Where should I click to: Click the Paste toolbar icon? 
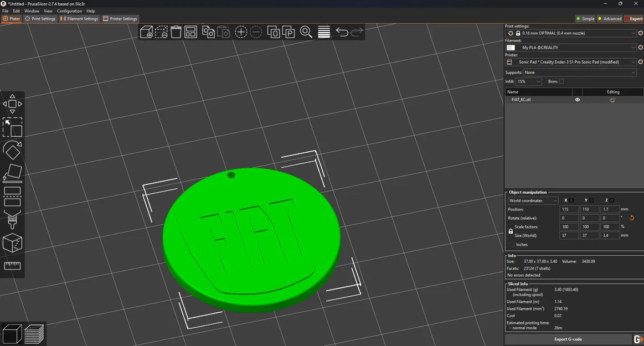[223, 32]
